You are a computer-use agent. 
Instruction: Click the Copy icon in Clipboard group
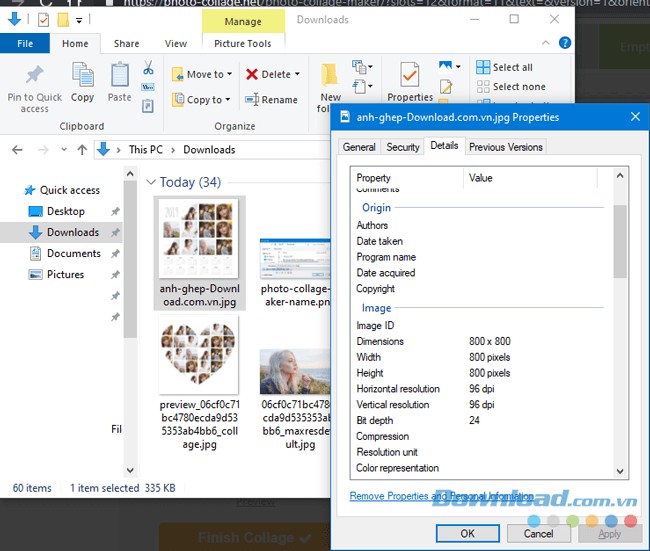[x=82, y=76]
